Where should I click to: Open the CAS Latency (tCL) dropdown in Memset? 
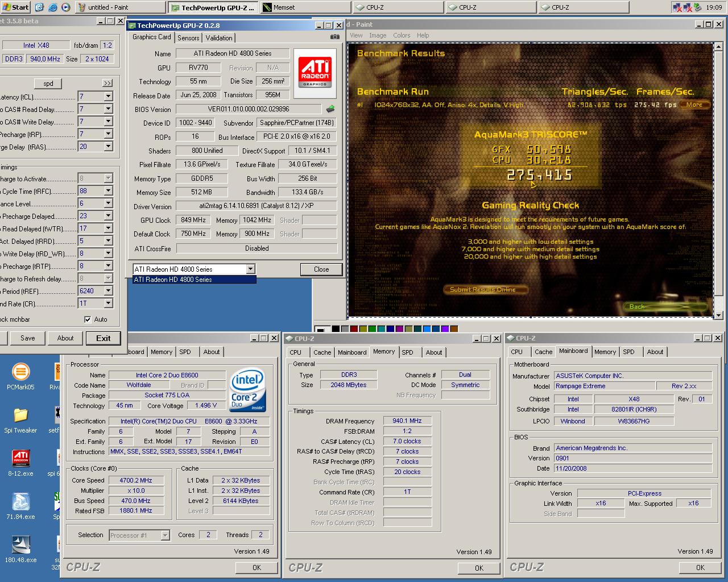(x=108, y=97)
